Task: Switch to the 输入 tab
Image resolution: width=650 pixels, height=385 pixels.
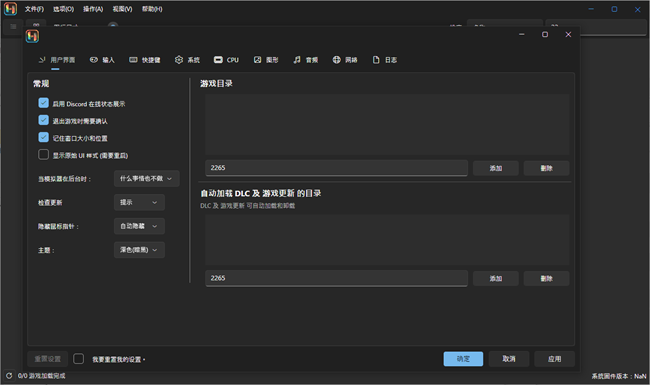Action: click(102, 60)
